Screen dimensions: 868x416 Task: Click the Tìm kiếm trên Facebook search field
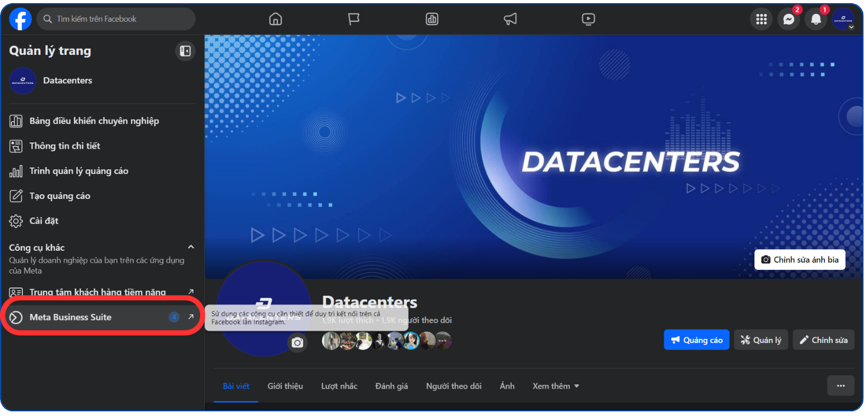click(117, 19)
